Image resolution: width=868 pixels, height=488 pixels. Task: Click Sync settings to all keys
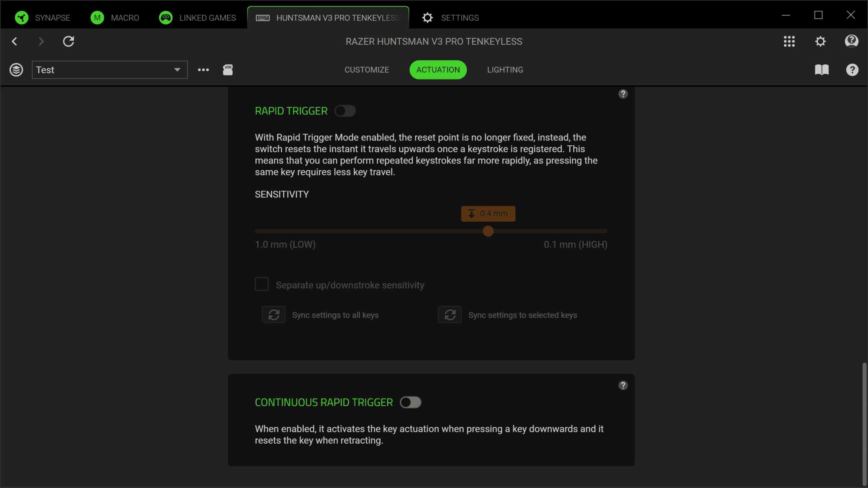(x=273, y=315)
